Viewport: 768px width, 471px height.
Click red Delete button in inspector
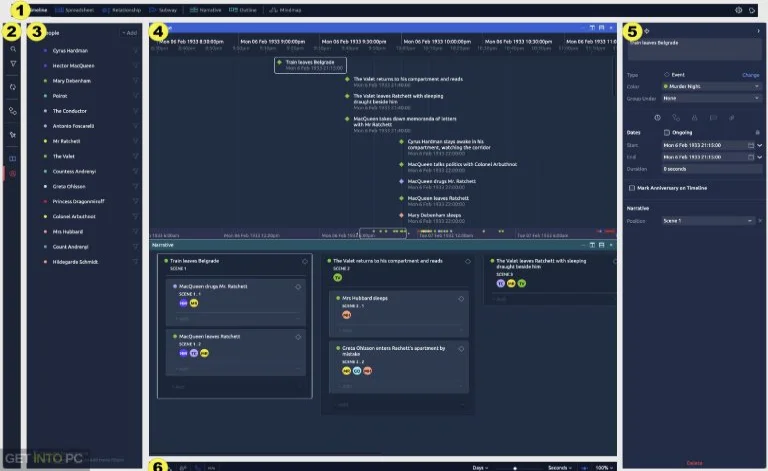[x=694, y=463]
